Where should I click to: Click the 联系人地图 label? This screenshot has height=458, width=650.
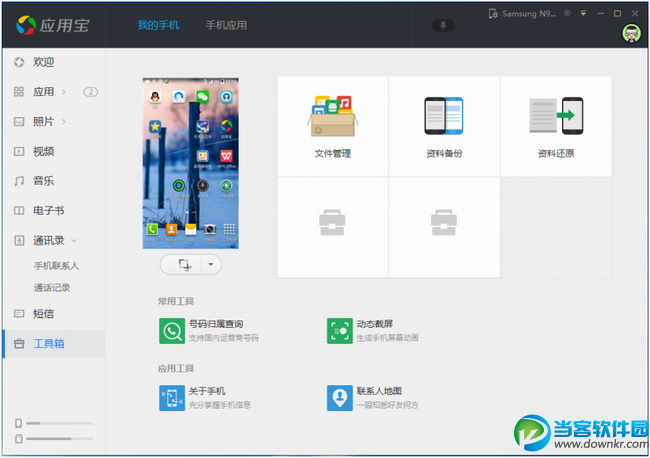(x=379, y=391)
